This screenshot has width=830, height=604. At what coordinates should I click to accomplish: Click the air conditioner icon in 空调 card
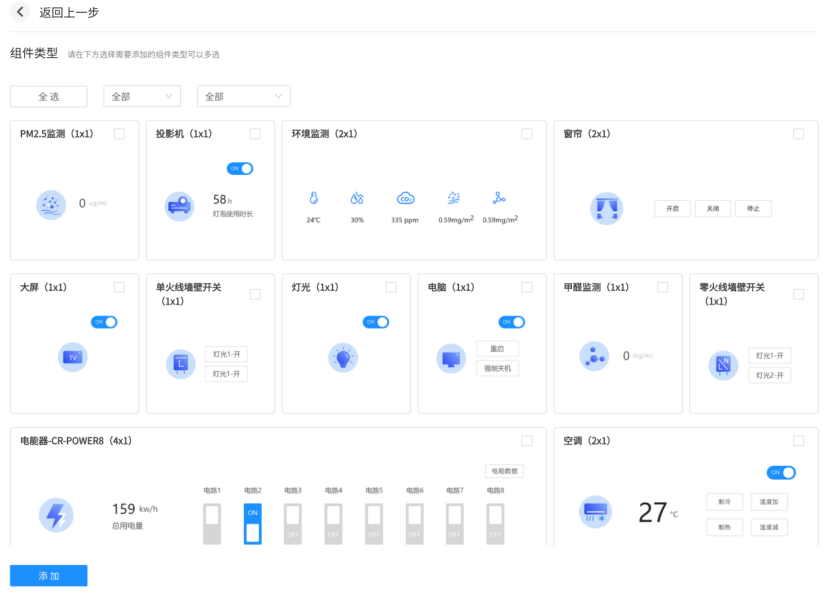click(596, 513)
